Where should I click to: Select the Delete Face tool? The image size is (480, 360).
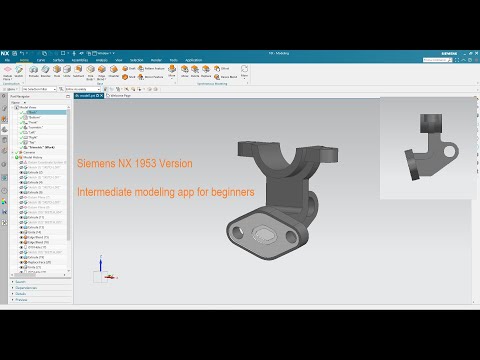click(x=195, y=71)
